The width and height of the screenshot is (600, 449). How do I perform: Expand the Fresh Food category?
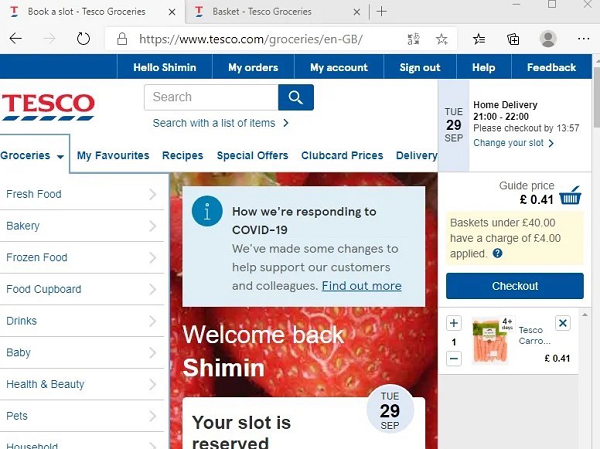tap(82, 194)
